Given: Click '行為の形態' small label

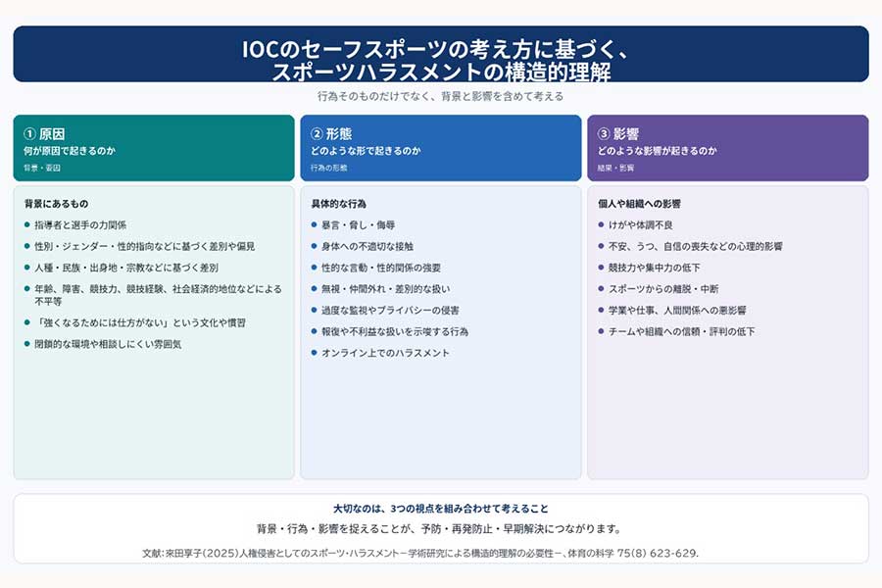Looking at the screenshot, I should pos(328,168).
